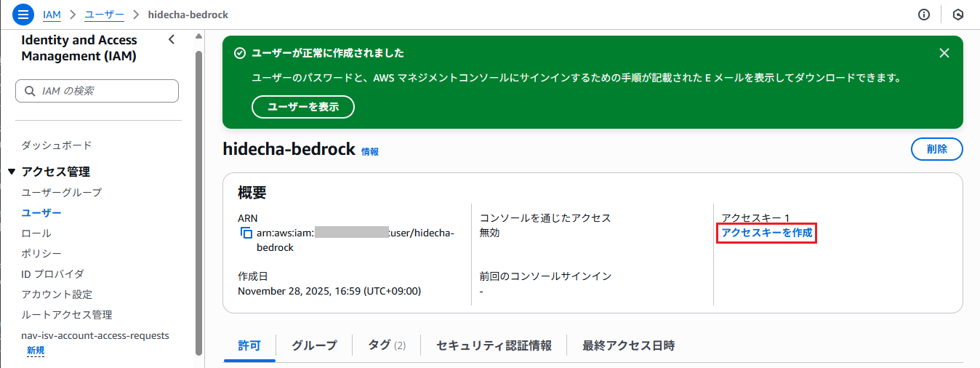This screenshot has width=980, height=368.
Task: Select ユーザー in the sidebar
Action: 41,212
